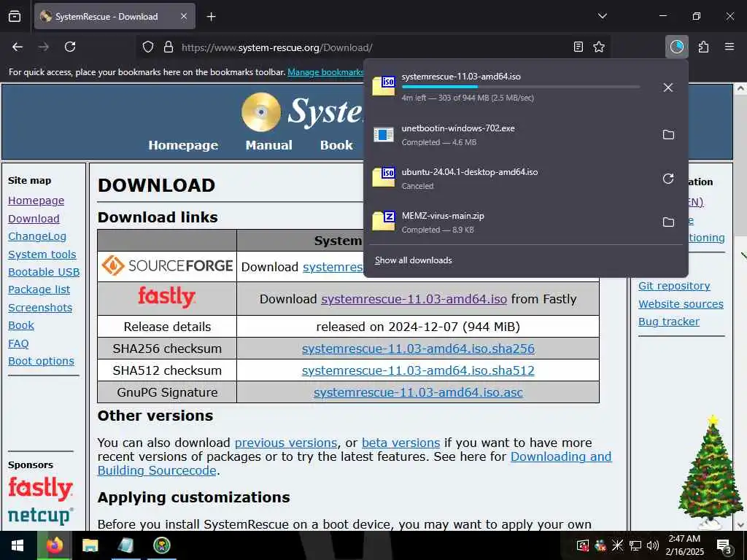Download systemrescue-11.03-amd64.iso from Fastly

click(414, 299)
